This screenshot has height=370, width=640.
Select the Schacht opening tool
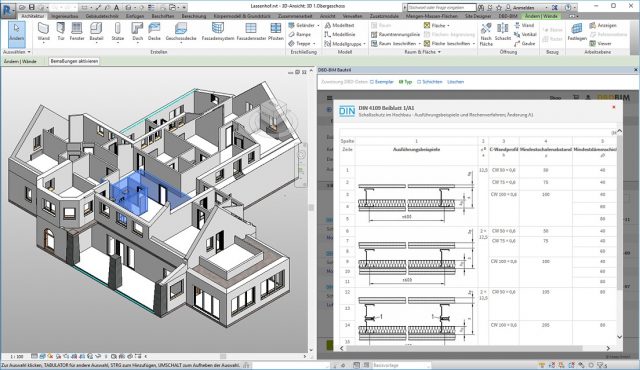click(503, 32)
